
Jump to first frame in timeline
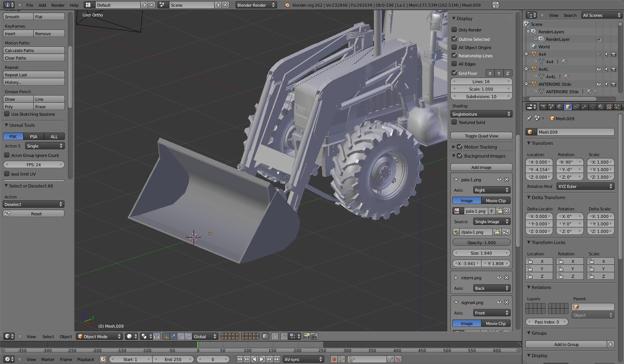pos(239,359)
